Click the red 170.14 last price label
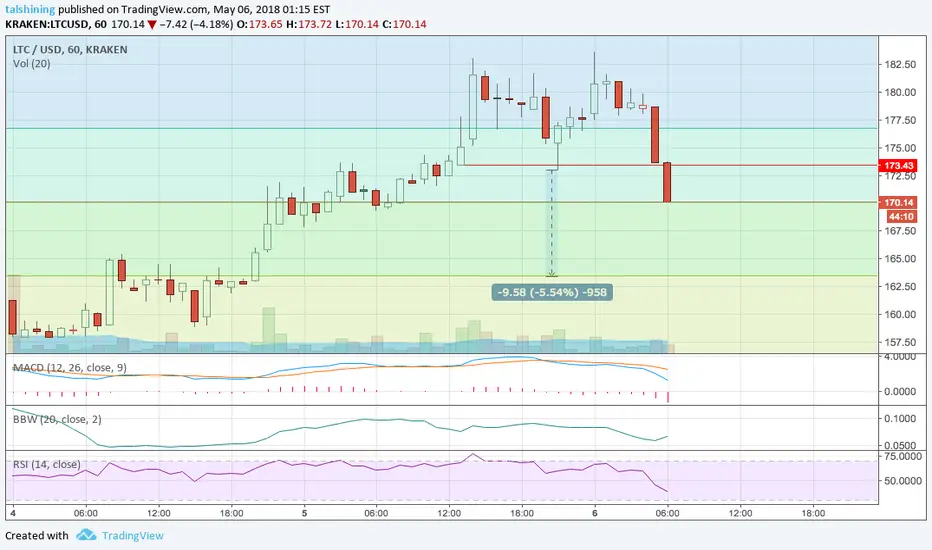This screenshot has width=932, height=550. point(898,203)
